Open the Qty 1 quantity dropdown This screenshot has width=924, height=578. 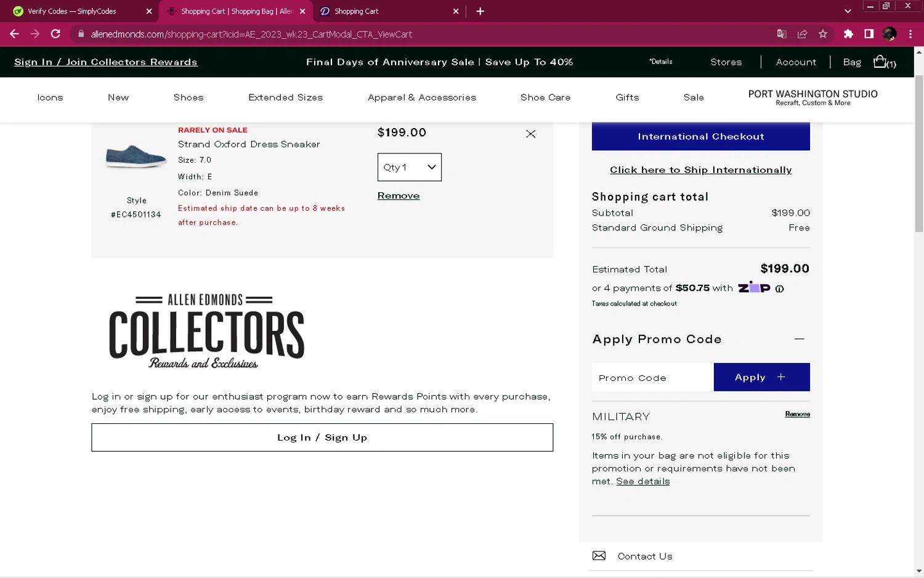(410, 167)
